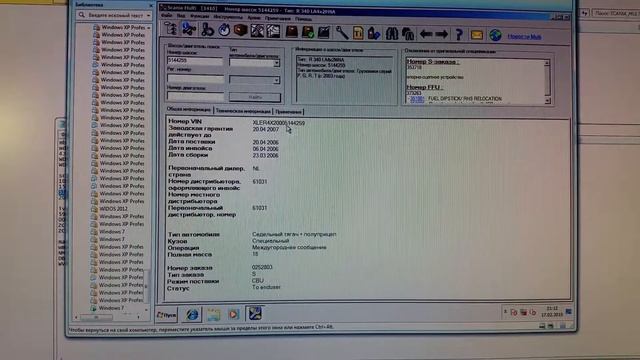The height and width of the screenshot is (360, 640).
Task: Open the book icon with green checkmark
Action: click(x=308, y=32)
